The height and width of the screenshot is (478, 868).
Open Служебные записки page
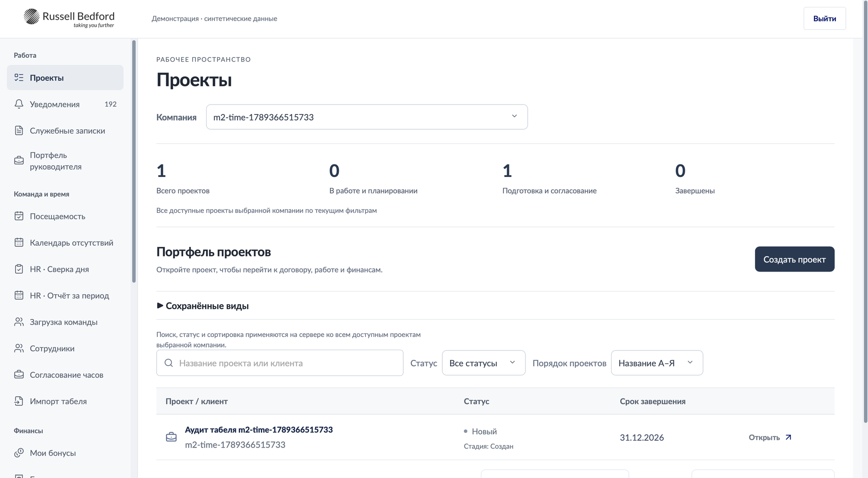pyautogui.click(x=65, y=131)
